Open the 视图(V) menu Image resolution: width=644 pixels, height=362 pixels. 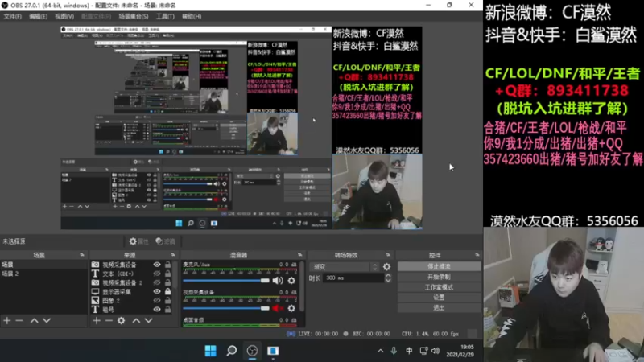click(x=64, y=16)
